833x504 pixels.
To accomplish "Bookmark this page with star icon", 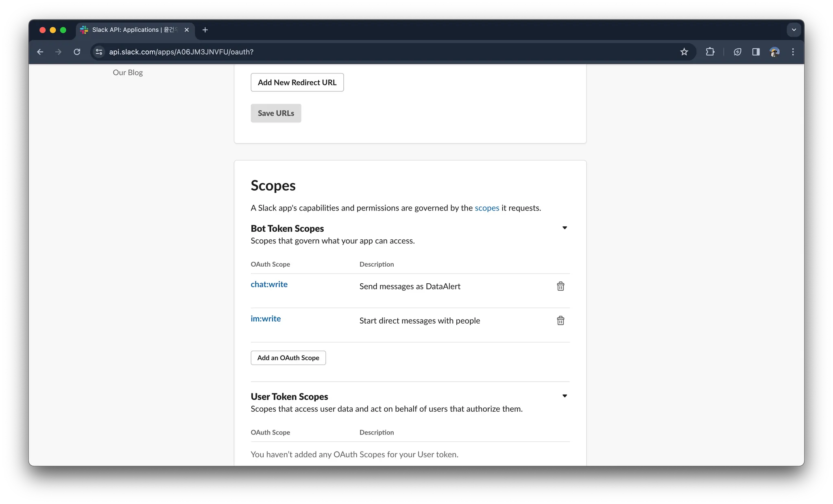I will click(684, 52).
